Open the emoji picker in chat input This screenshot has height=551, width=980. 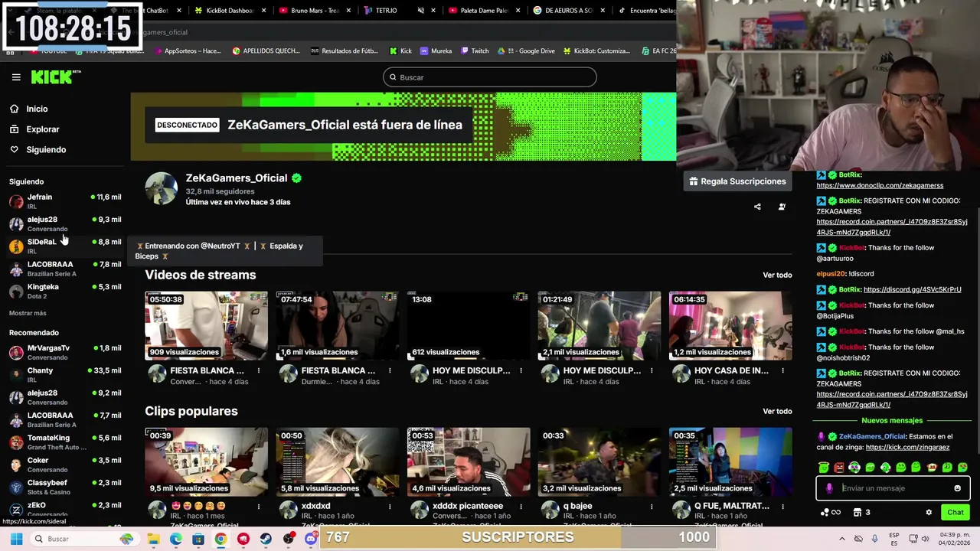[x=957, y=488]
